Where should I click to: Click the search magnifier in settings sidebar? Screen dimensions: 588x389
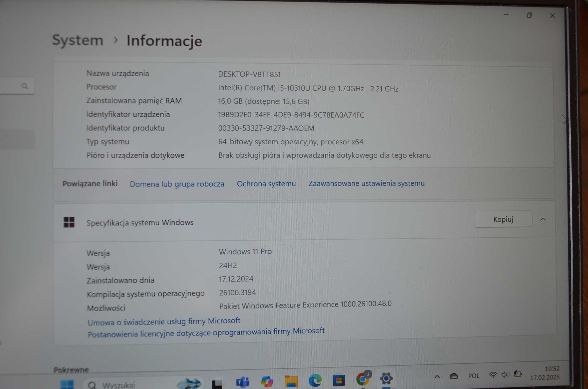(25, 86)
